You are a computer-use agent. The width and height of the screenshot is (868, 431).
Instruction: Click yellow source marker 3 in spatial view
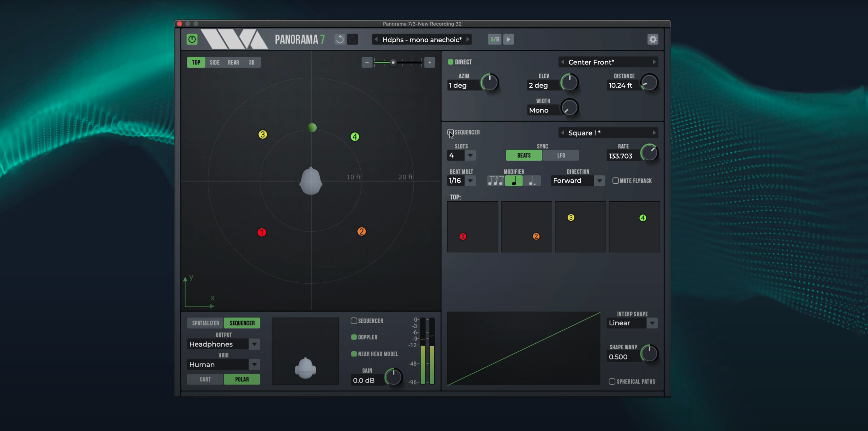tap(262, 135)
